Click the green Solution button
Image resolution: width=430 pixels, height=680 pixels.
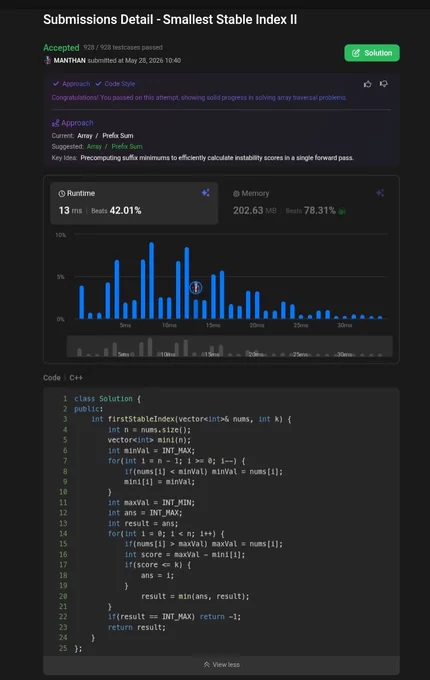[372, 53]
